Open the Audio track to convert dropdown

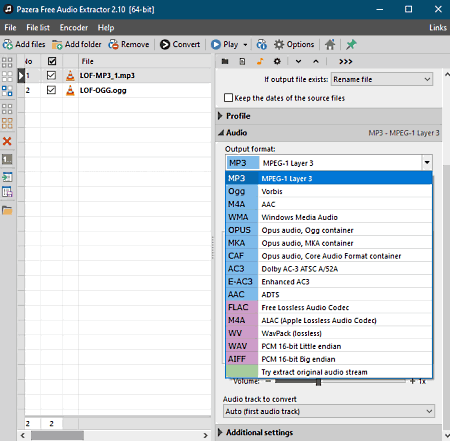pyautogui.click(x=329, y=411)
